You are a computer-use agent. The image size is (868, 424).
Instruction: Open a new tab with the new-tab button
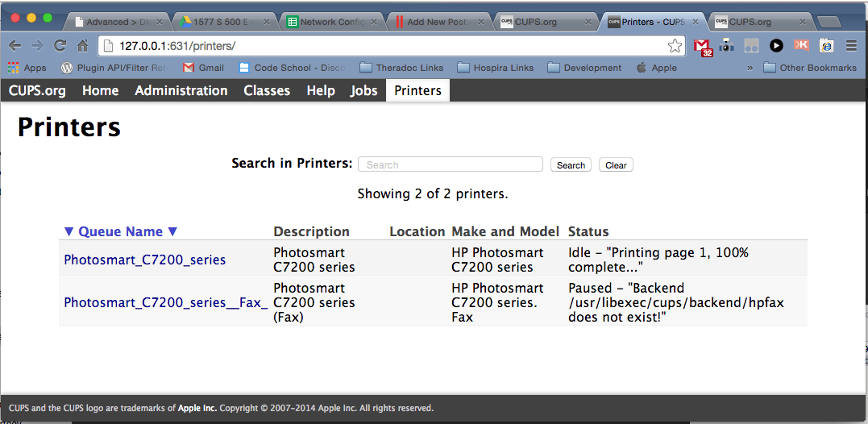[x=829, y=22]
